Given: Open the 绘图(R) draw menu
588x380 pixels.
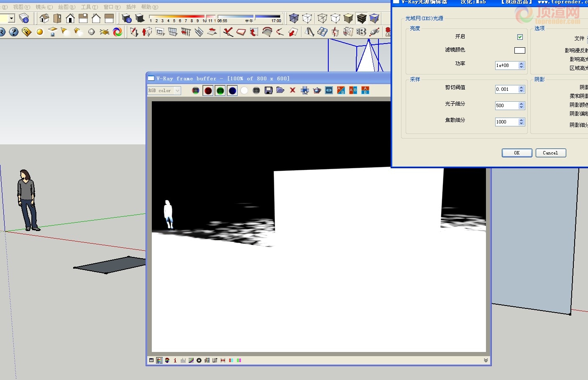Looking at the screenshot, I should tap(66, 7).
